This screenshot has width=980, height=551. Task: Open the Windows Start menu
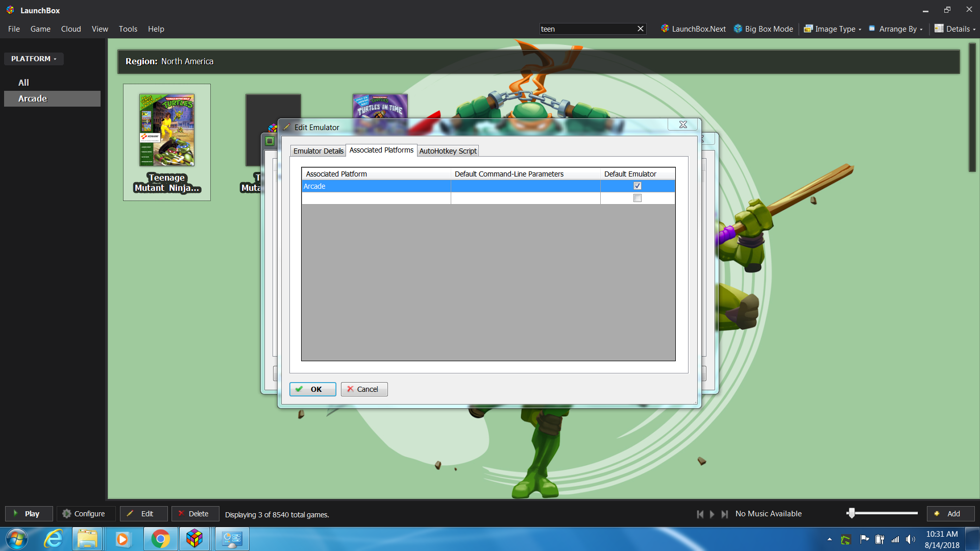[16, 539]
